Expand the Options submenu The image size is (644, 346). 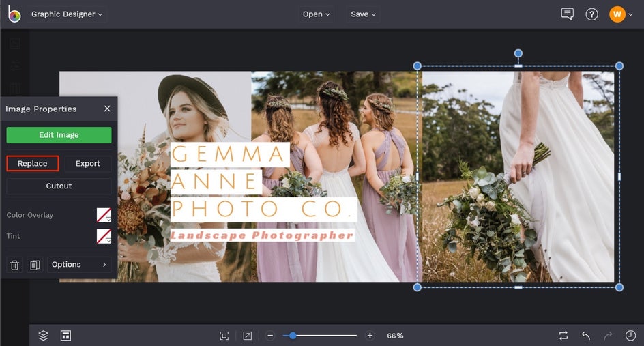(79, 265)
